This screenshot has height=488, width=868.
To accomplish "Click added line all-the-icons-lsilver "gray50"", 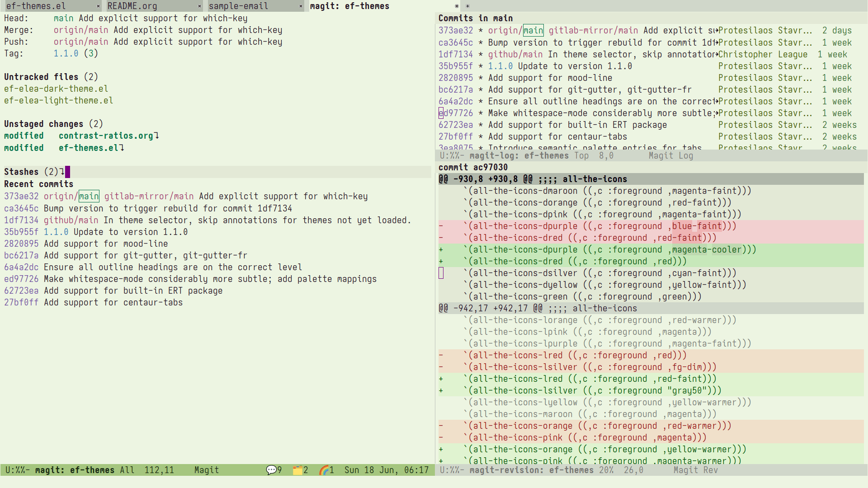I will point(651,390).
